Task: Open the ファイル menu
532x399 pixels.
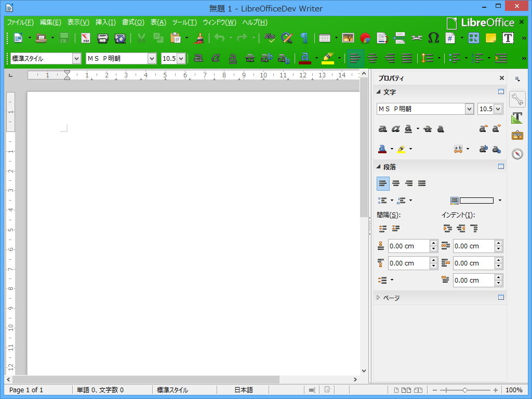Action: pos(20,22)
